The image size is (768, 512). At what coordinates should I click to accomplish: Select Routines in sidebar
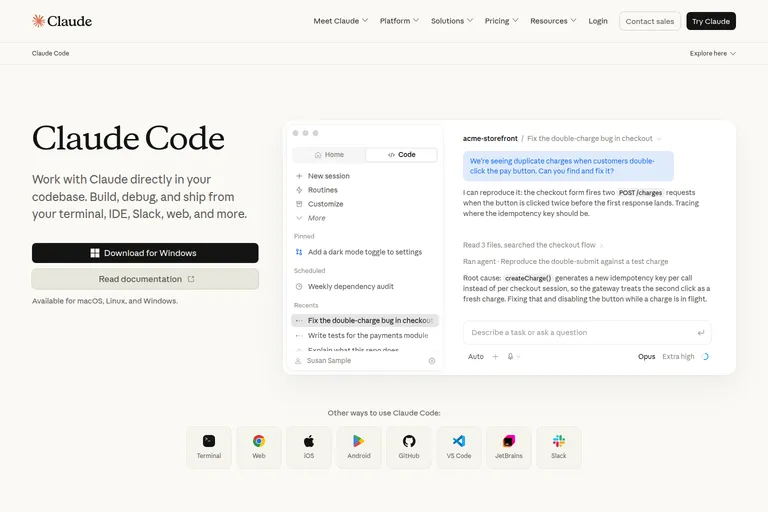coord(322,190)
